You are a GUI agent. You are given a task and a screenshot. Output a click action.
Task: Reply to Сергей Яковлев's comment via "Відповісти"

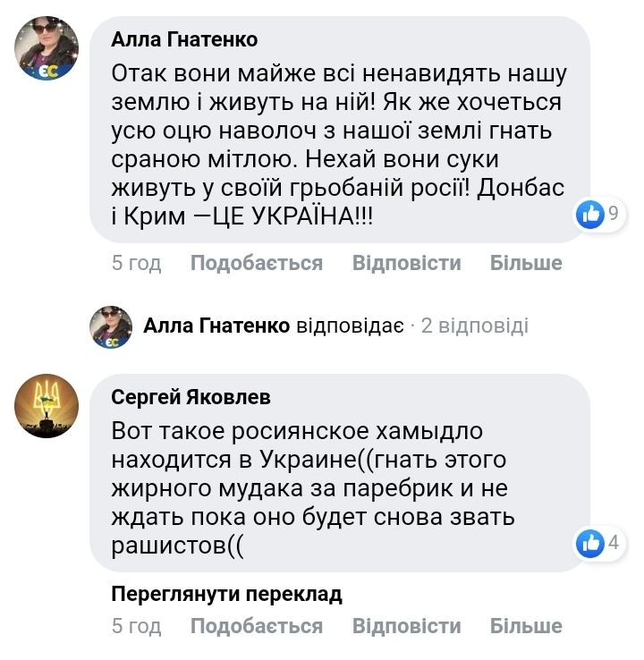[406, 626]
